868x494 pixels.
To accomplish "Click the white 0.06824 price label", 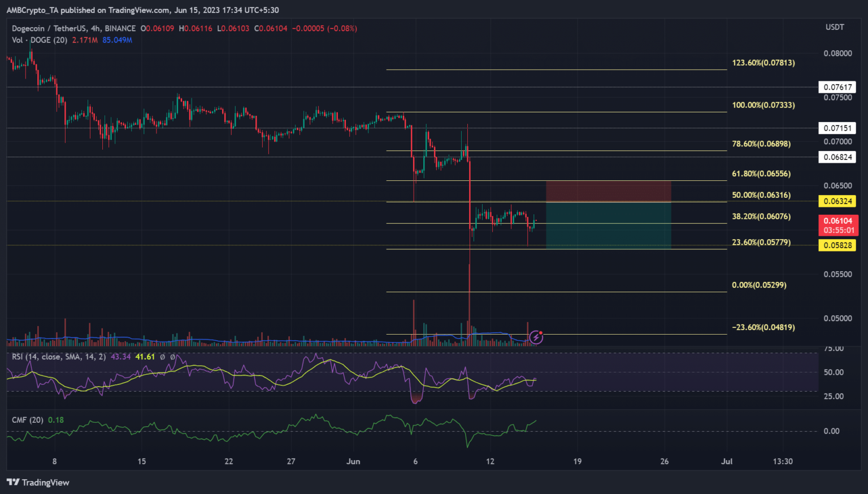I will point(837,157).
